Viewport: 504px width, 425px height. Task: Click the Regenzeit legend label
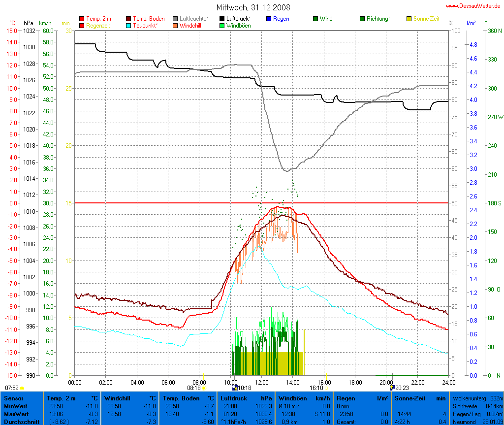point(98,26)
